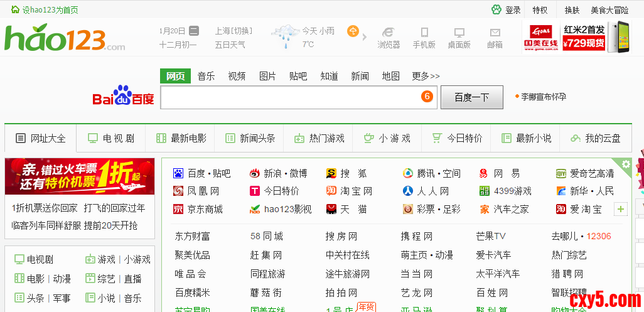Image resolution: width=644 pixels, height=312 pixels.
Task: Open 美食大冒险 link
Action: coord(609,10)
